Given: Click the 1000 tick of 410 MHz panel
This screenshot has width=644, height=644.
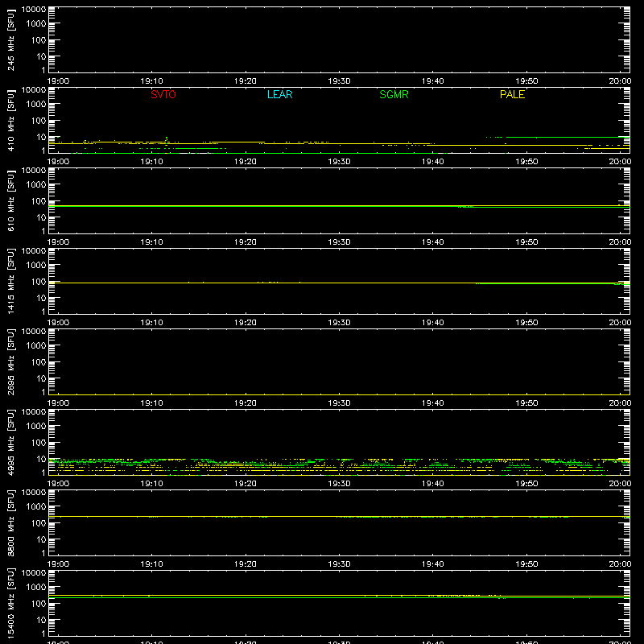Looking at the screenshot, I should coord(36,105).
